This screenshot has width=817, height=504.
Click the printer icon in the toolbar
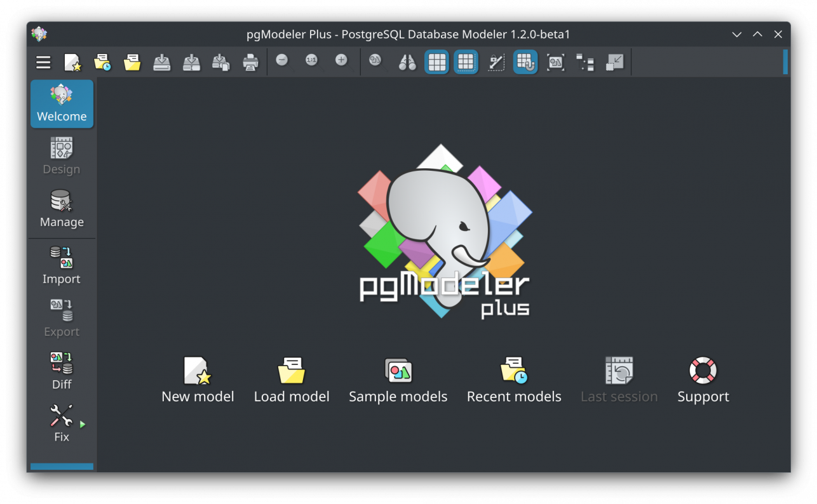251,62
